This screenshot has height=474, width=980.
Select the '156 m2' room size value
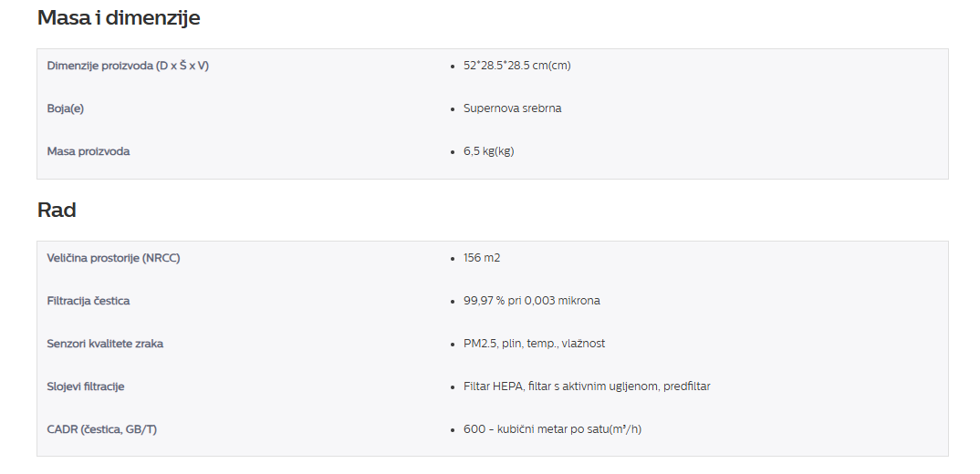pos(482,258)
